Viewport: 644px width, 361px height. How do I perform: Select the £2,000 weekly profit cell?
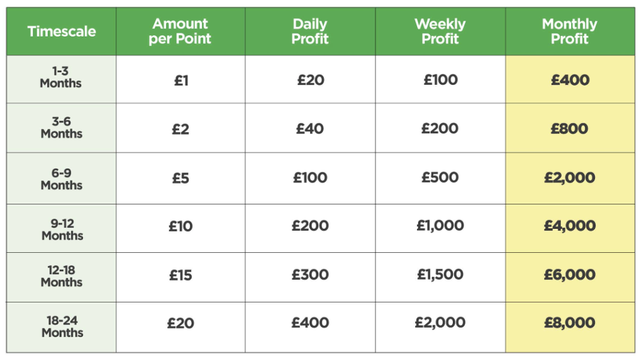(440, 323)
